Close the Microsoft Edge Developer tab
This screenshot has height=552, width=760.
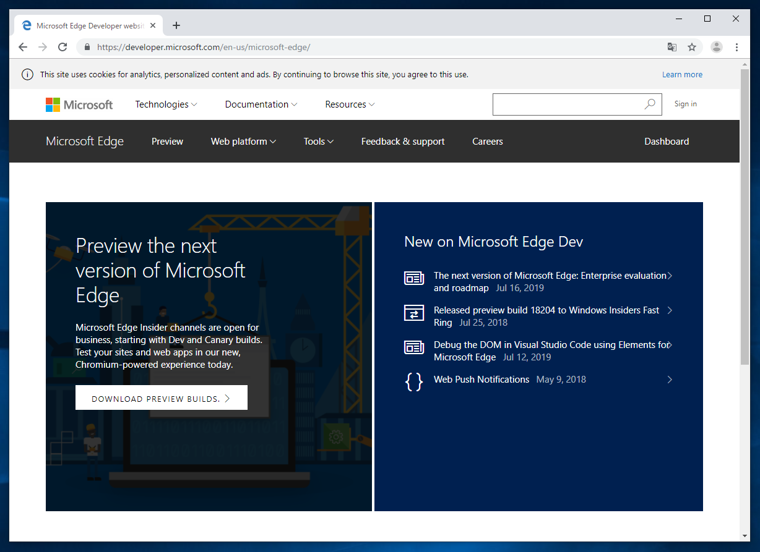[x=153, y=25]
